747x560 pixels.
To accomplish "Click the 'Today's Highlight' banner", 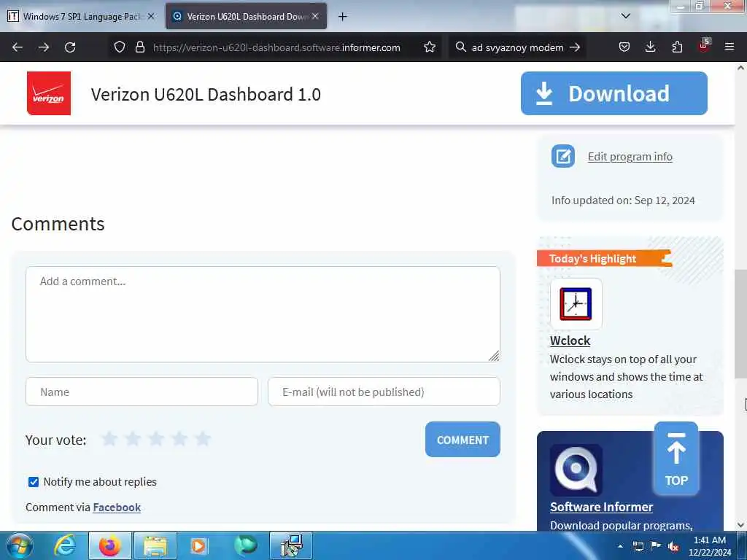I will pyautogui.click(x=604, y=259).
